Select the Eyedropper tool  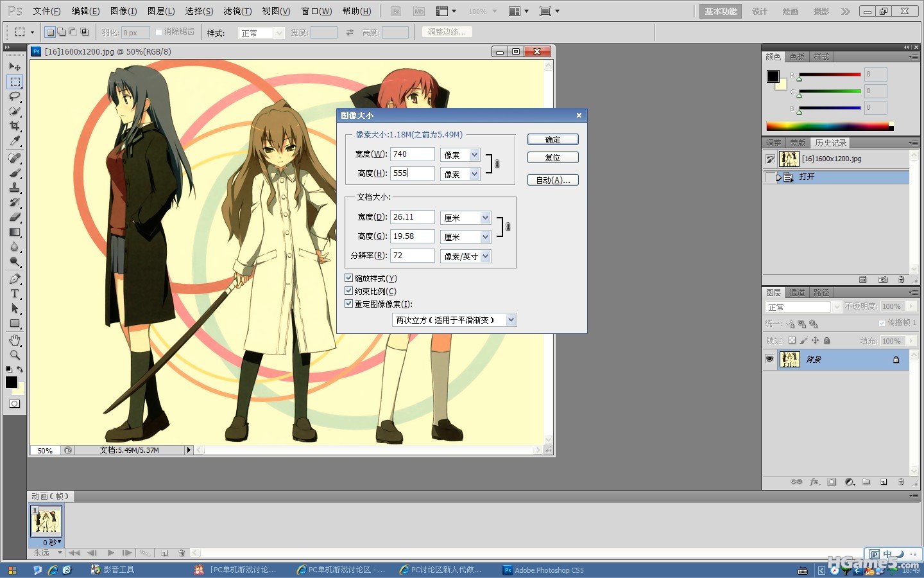pyautogui.click(x=15, y=141)
